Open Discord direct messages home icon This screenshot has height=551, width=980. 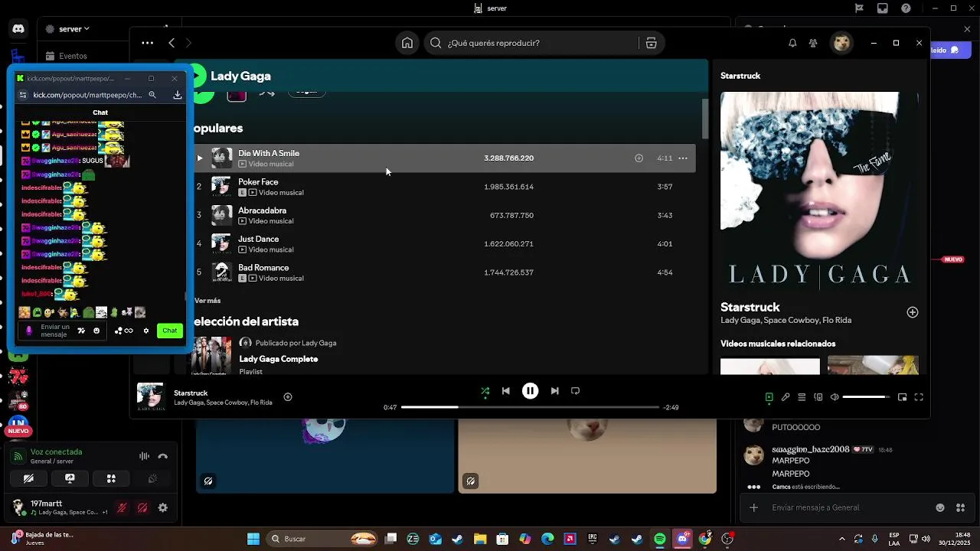click(18, 29)
